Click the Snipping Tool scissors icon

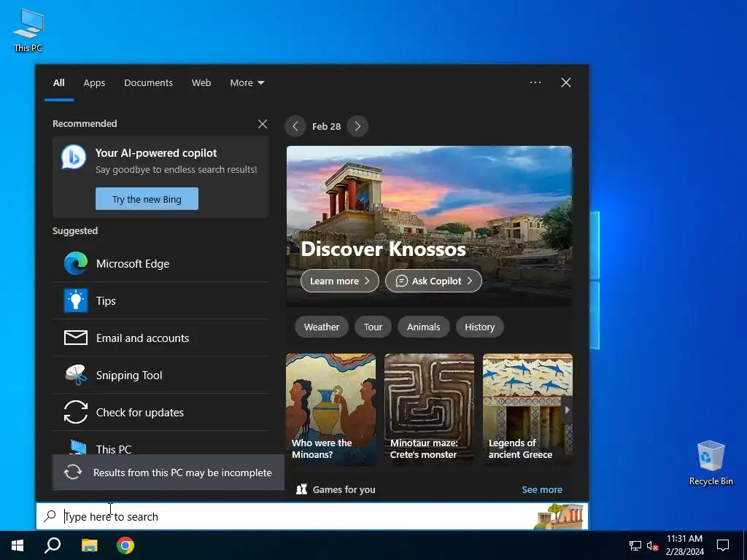coord(76,375)
